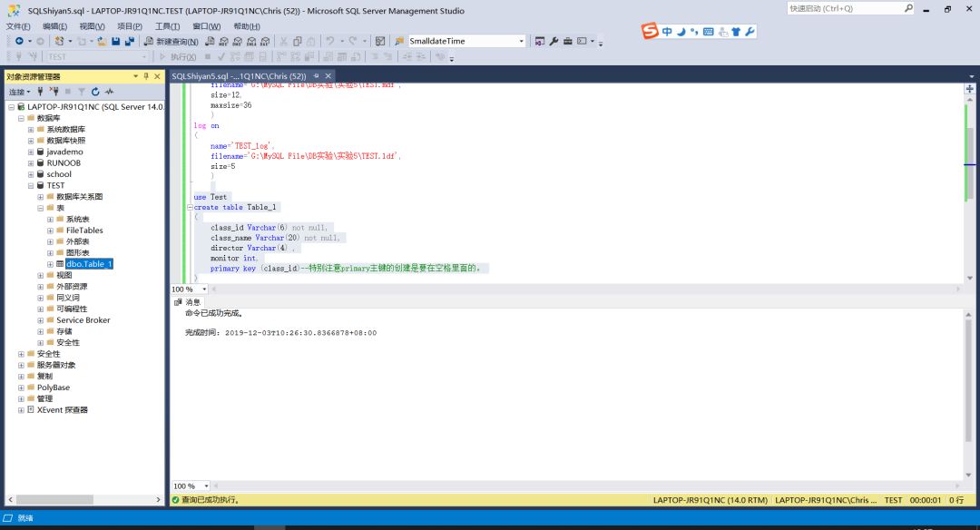Screen dimensions: 980x530
Task: Open the messages pane 100 % zoom dropdown
Action: pyautogui.click(x=206, y=486)
